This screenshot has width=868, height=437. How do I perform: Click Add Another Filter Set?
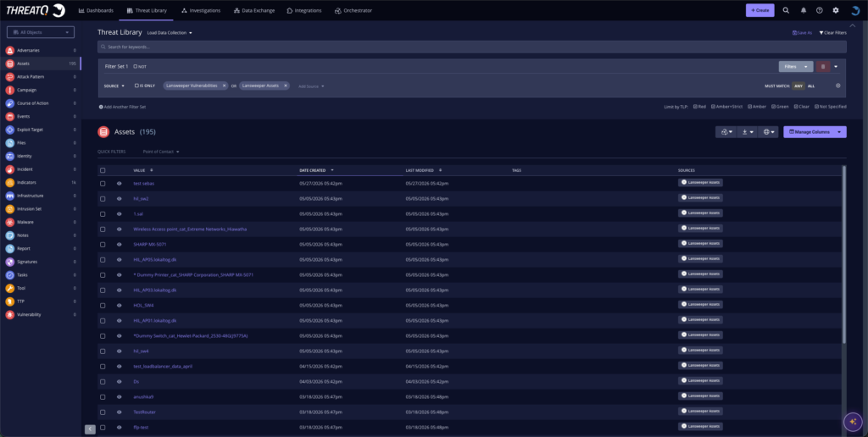[x=122, y=107]
